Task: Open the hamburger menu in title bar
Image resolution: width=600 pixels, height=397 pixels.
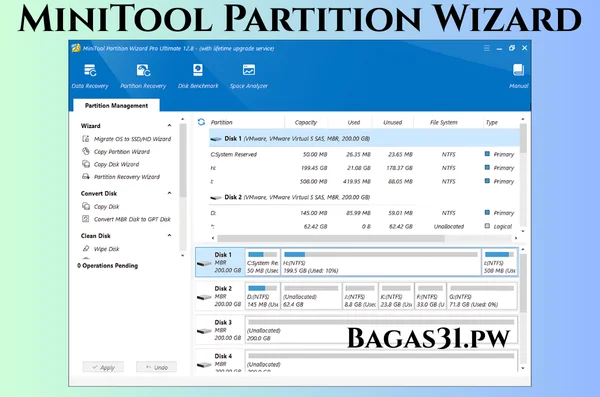Action: (x=487, y=48)
